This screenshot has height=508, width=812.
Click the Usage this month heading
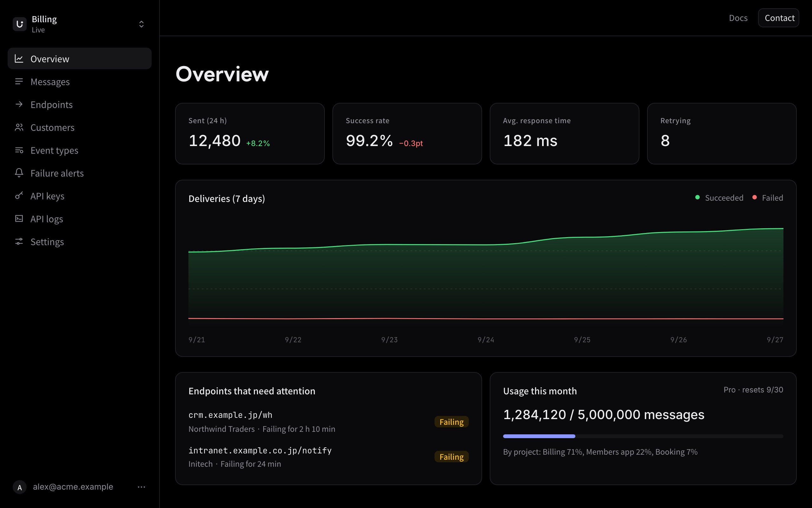pyautogui.click(x=540, y=391)
